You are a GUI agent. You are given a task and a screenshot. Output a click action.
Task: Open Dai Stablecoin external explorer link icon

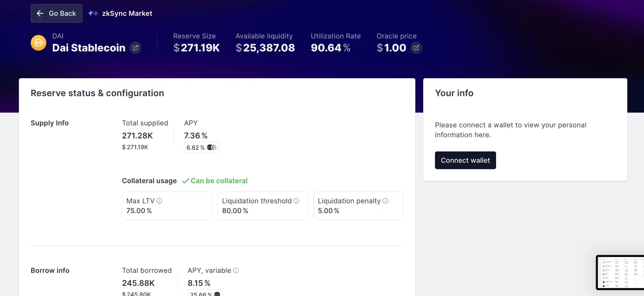pyautogui.click(x=136, y=48)
